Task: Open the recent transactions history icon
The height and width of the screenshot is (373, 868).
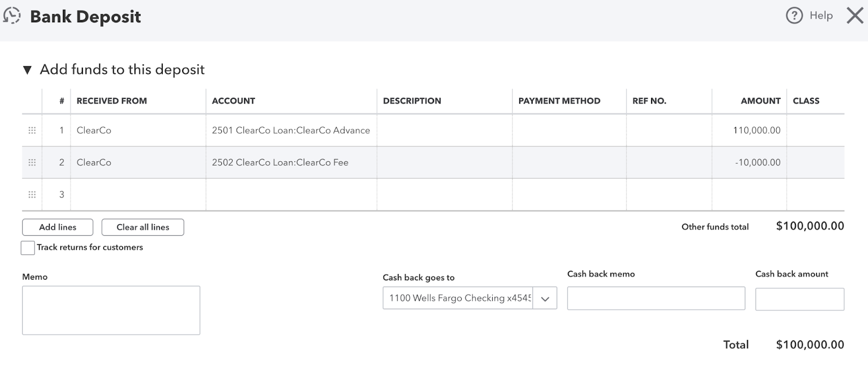Action: point(11,16)
